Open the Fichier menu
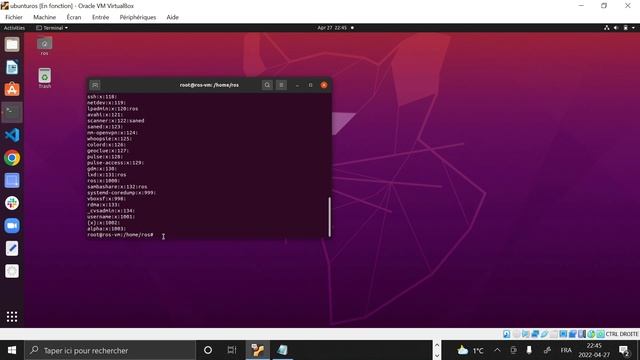Screen dimensions: 640x360 (14, 17)
